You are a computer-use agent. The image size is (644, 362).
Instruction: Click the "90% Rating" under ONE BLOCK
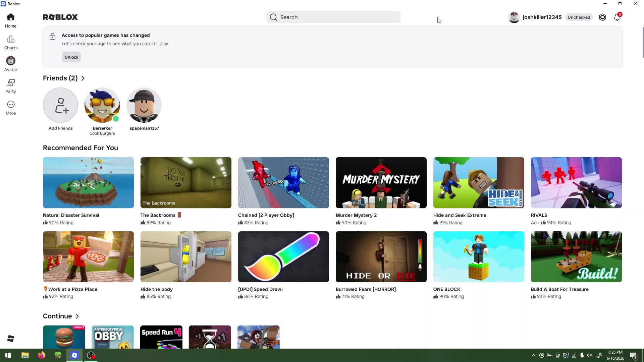[x=451, y=297]
